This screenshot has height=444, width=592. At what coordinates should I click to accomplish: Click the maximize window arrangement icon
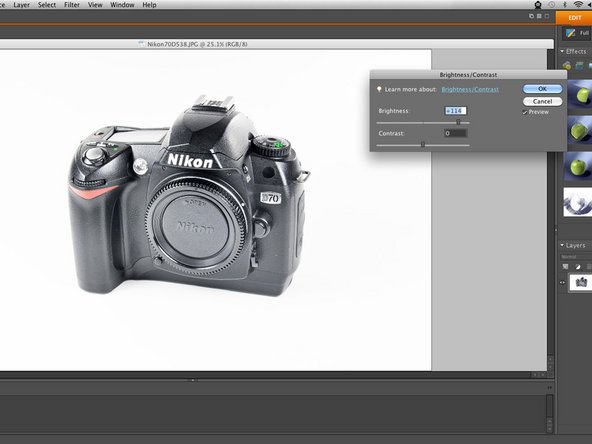547,16
